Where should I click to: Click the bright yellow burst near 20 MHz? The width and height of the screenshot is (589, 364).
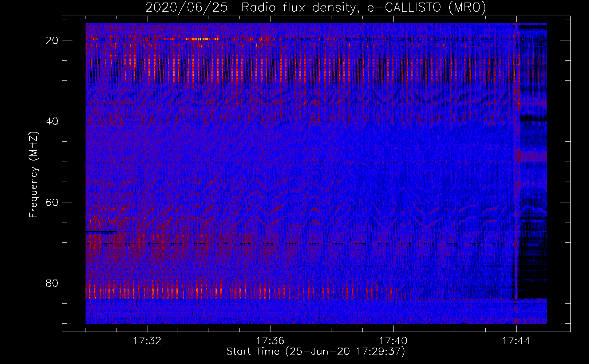click(x=201, y=39)
